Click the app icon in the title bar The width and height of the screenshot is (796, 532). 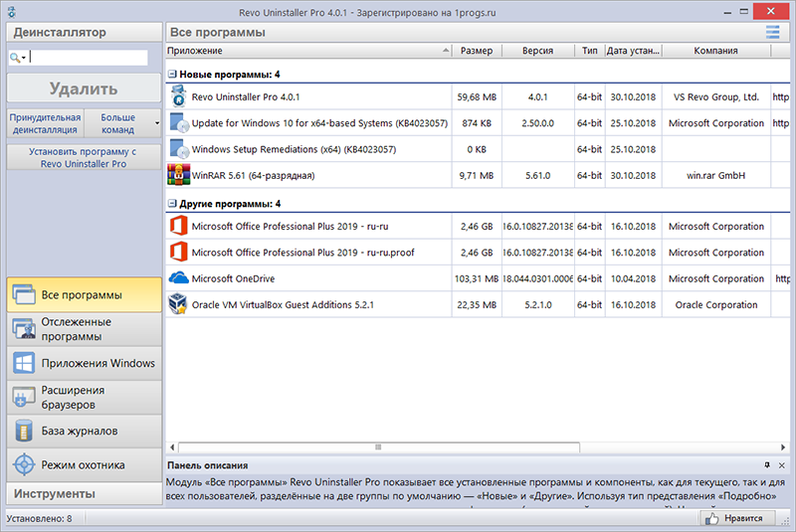12,12
